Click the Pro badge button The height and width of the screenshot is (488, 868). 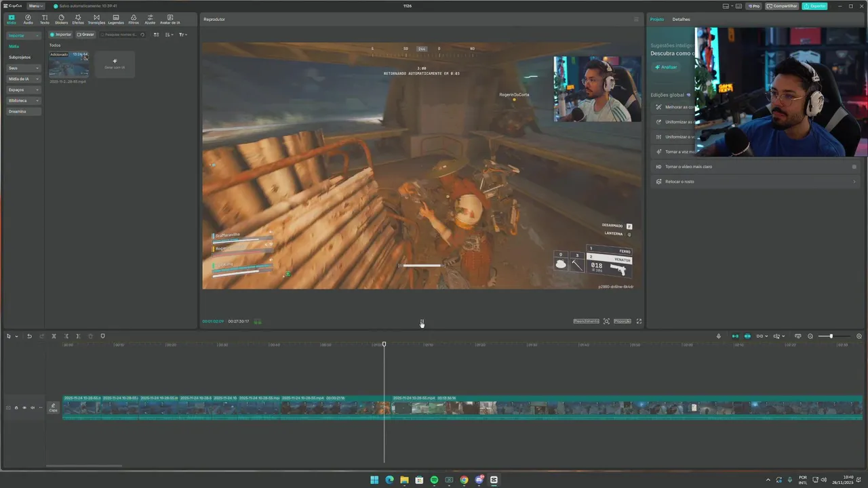(x=754, y=5)
